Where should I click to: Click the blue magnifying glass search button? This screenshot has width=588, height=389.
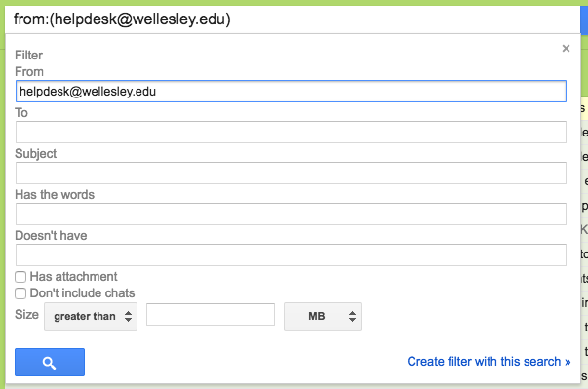tap(50, 362)
